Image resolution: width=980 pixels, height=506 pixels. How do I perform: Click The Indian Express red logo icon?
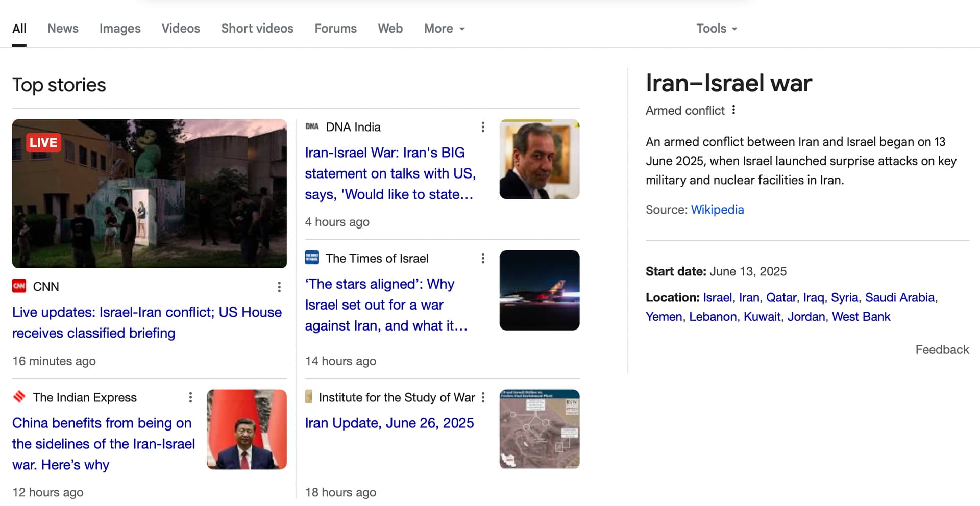tap(19, 396)
